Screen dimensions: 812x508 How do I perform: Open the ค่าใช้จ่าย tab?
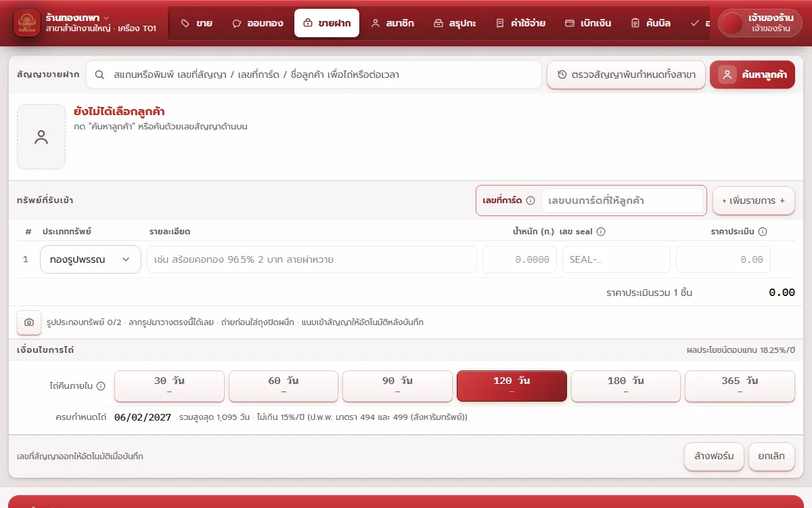click(x=520, y=23)
